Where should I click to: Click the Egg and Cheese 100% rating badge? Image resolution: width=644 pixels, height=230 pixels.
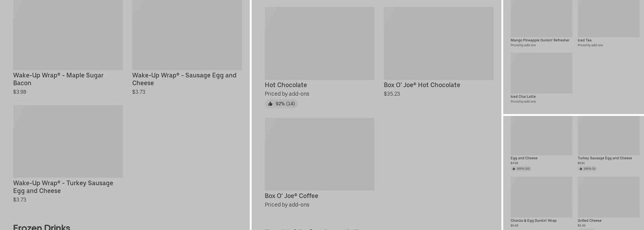coord(521,169)
